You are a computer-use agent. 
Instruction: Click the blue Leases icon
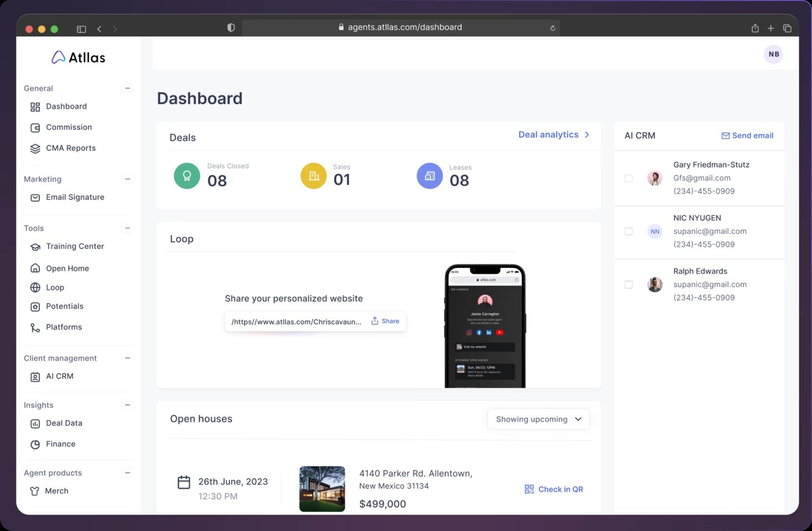click(x=430, y=176)
